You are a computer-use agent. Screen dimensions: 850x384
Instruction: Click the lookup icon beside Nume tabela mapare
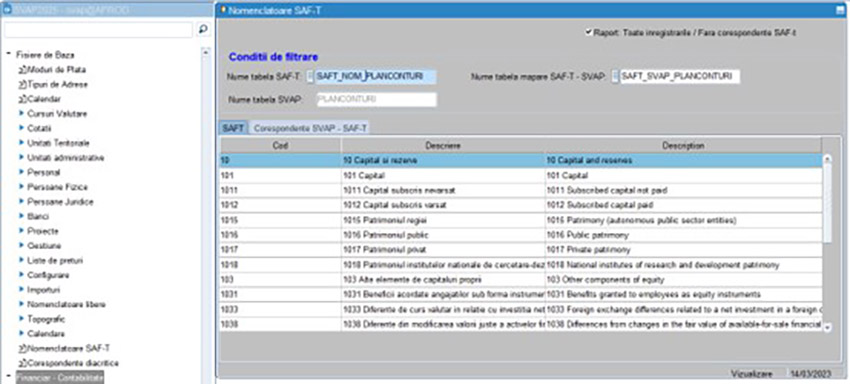(x=615, y=76)
